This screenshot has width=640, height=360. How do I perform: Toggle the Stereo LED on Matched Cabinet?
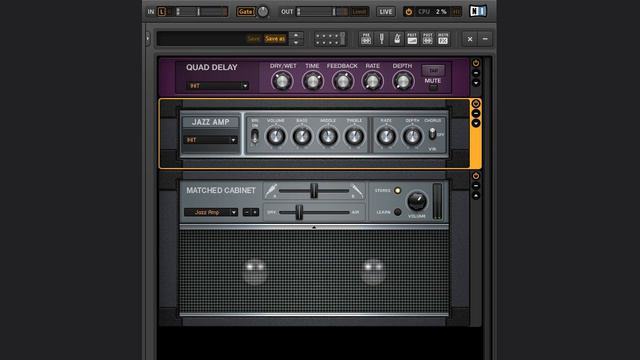coord(398,191)
